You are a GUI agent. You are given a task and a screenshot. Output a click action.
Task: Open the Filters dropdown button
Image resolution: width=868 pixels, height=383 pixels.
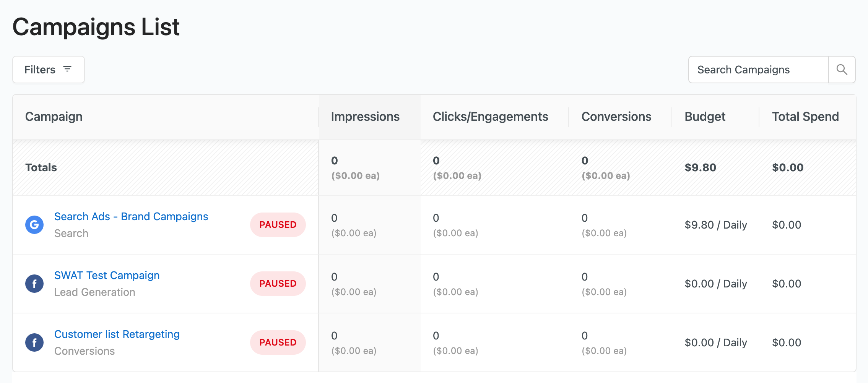point(49,70)
